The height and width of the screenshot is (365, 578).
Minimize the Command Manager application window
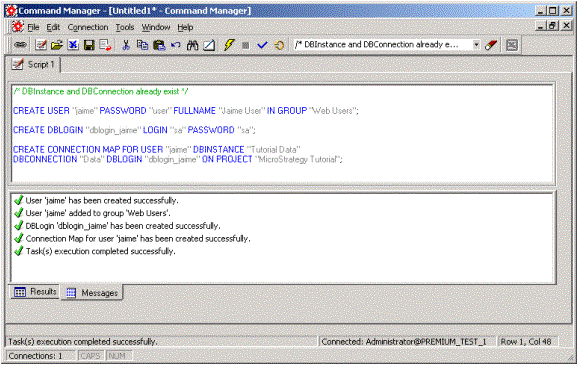pos(540,11)
